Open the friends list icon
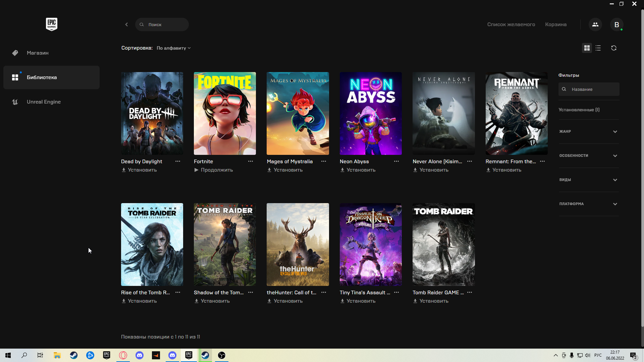 [595, 24]
